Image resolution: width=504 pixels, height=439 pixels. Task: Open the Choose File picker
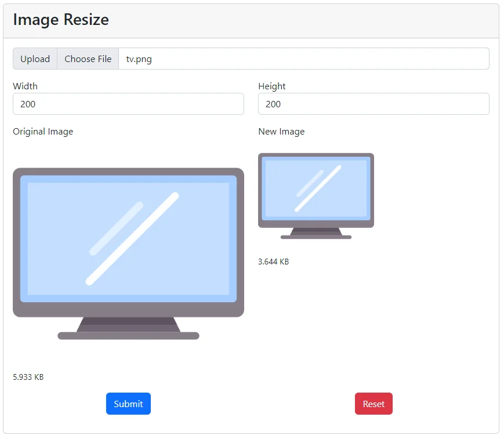tap(88, 59)
